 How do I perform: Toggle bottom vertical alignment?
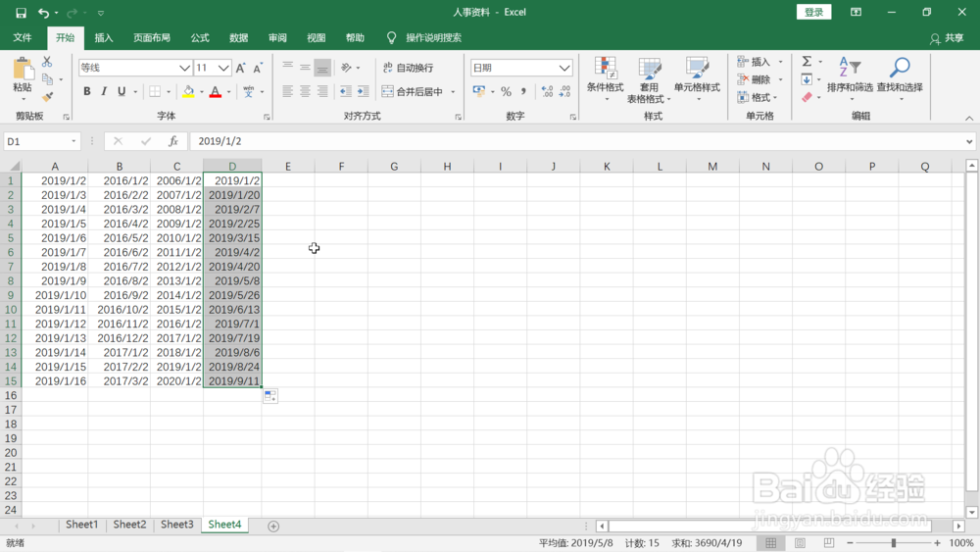[322, 68]
